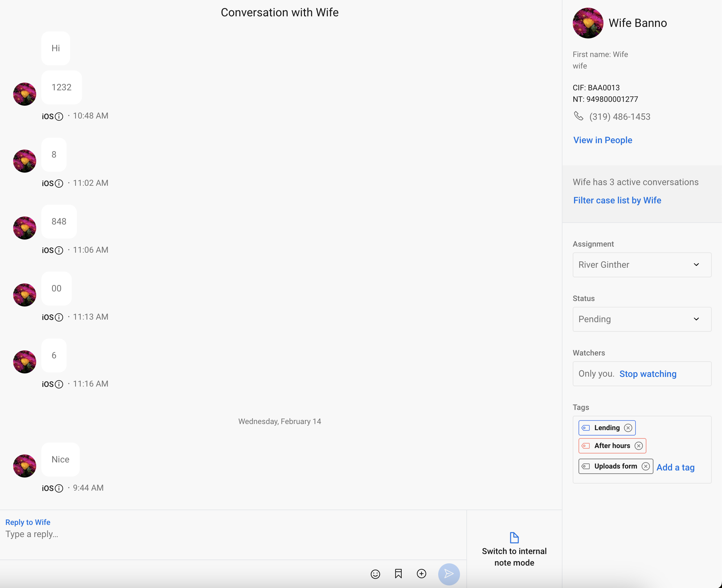
Task: Click the phone icon beside the number
Action: [x=578, y=116]
